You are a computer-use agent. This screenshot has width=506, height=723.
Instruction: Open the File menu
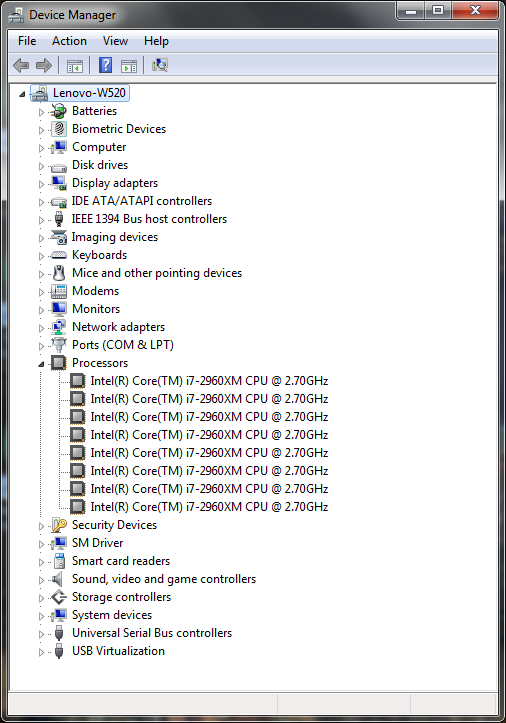(27, 41)
